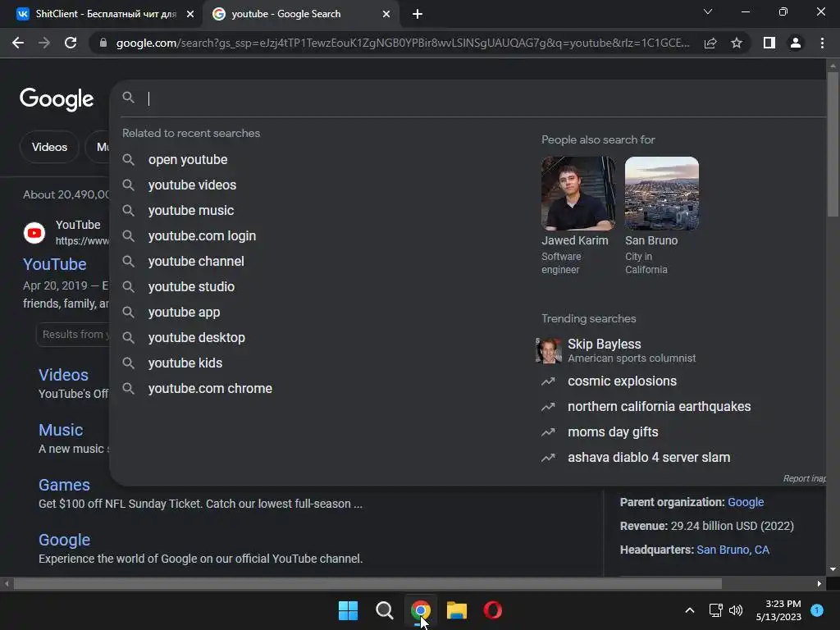The height and width of the screenshot is (630, 840).
Task: Click the horizontal scrollbar thumb
Action: coord(367,583)
